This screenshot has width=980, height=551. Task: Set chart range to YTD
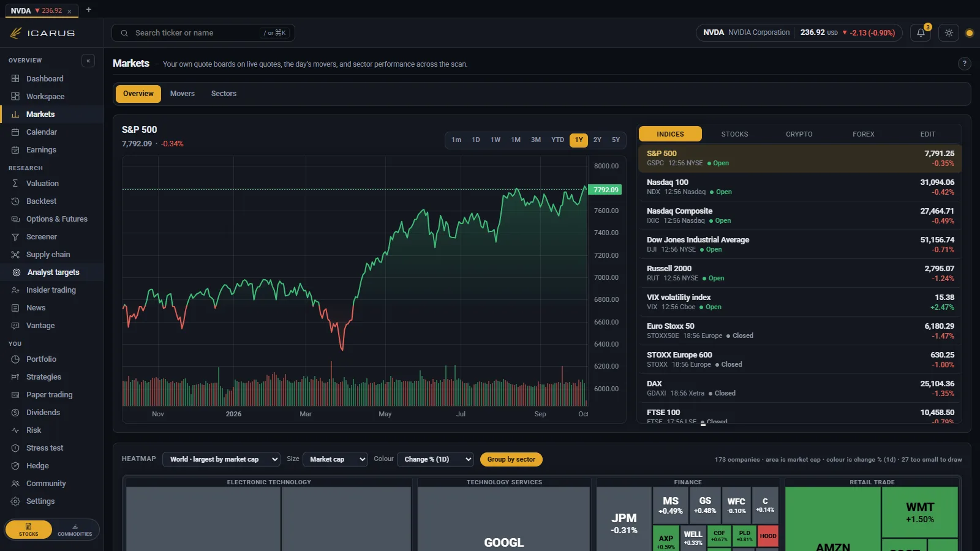[557, 140]
